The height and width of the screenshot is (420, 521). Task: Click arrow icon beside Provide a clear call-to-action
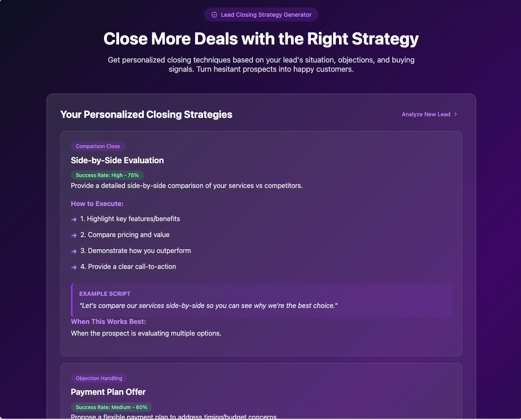pyautogui.click(x=74, y=267)
